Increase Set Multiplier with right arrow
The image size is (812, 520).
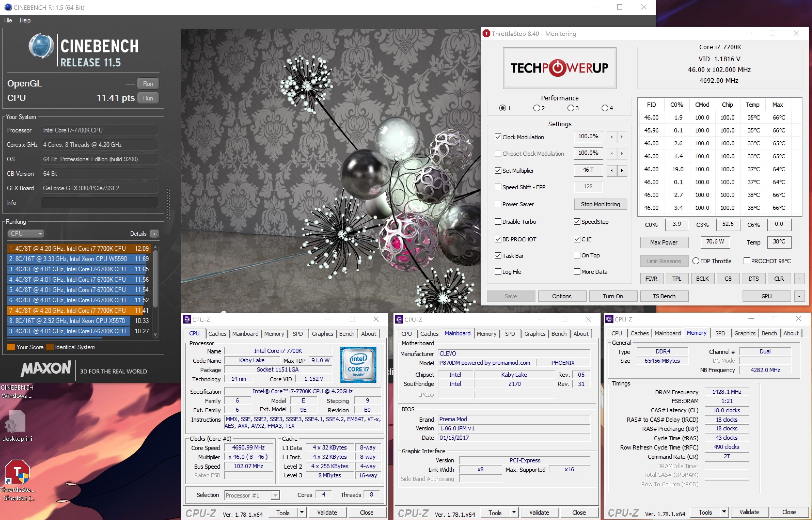pyautogui.click(x=622, y=170)
